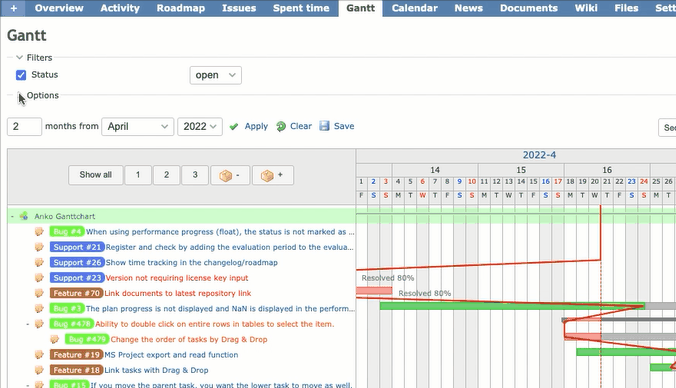Click the zoom out package icon button
The height and width of the screenshot is (388, 676).
point(230,175)
